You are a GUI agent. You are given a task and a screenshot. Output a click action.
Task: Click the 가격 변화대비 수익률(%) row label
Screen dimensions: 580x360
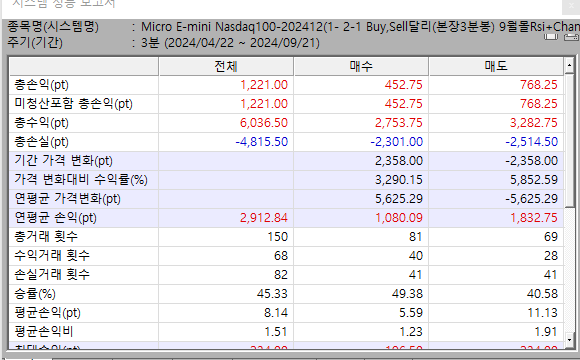(x=81, y=179)
